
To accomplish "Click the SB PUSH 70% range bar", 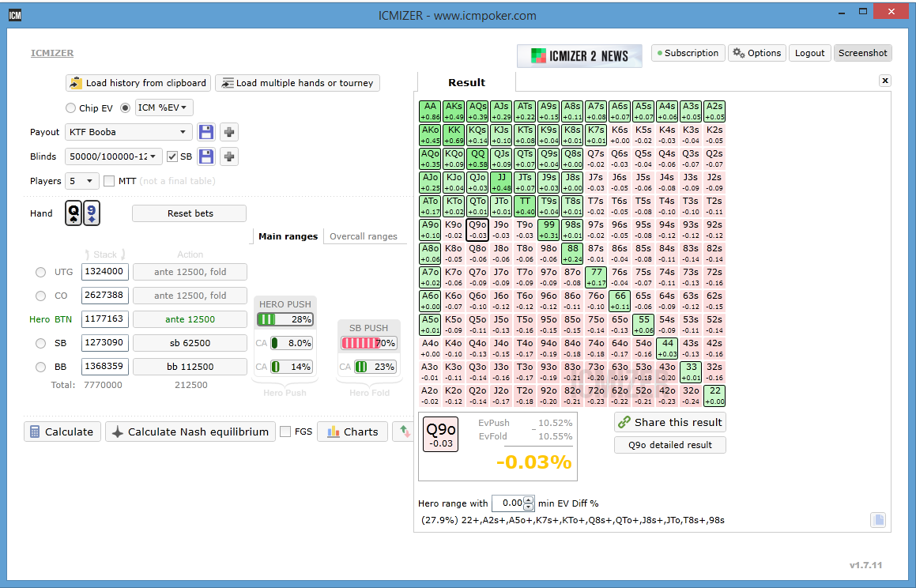I will pos(369,343).
